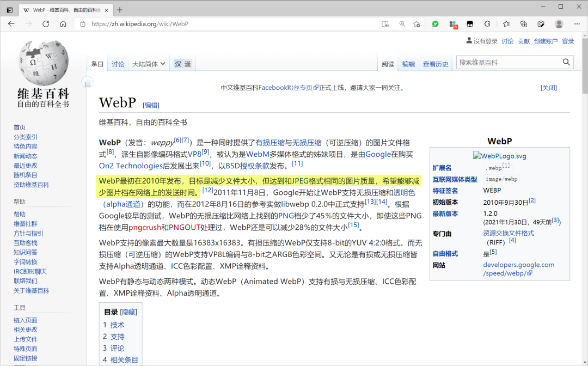Switch to the 讨论 tab
Screen dimensions: 588x366
(118, 64)
